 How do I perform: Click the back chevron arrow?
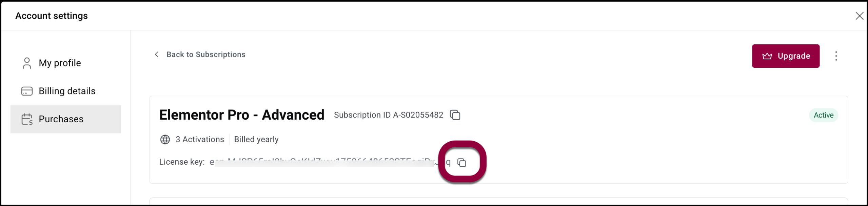tap(157, 55)
